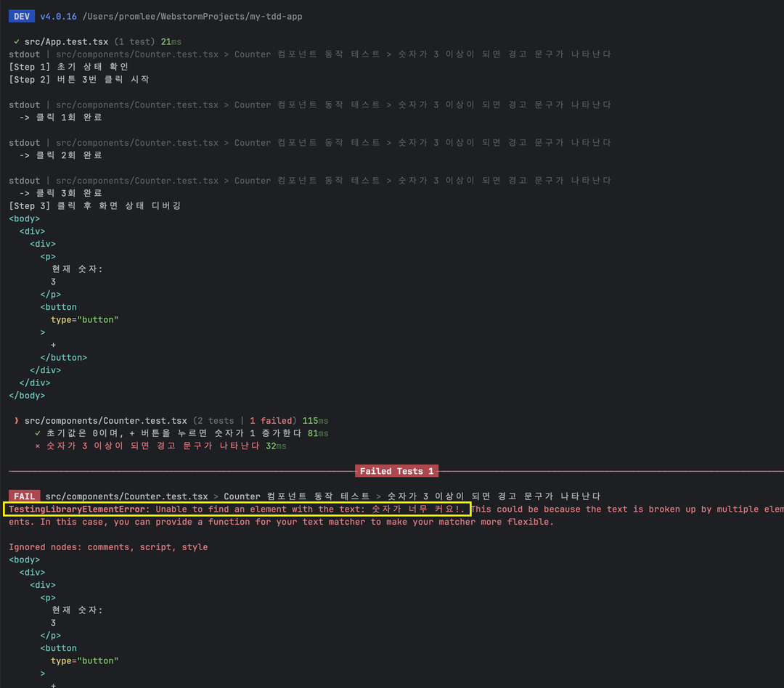Click the green checkmark beside the passed 초기값은 0이며 test
This screenshot has width=784, height=688.
[38, 433]
